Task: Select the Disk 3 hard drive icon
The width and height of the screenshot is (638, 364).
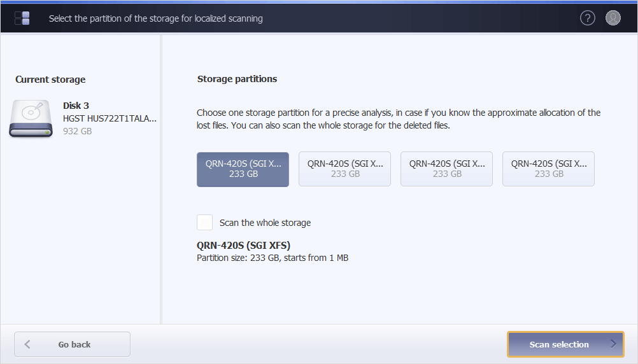Action: click(31, 118)
